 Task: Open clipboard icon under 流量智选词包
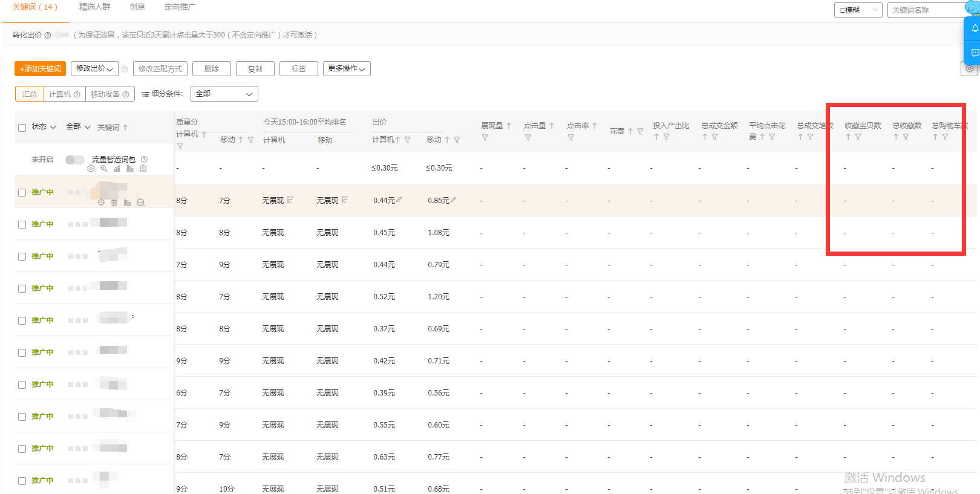pyautogui.click(x=143, y=169)
